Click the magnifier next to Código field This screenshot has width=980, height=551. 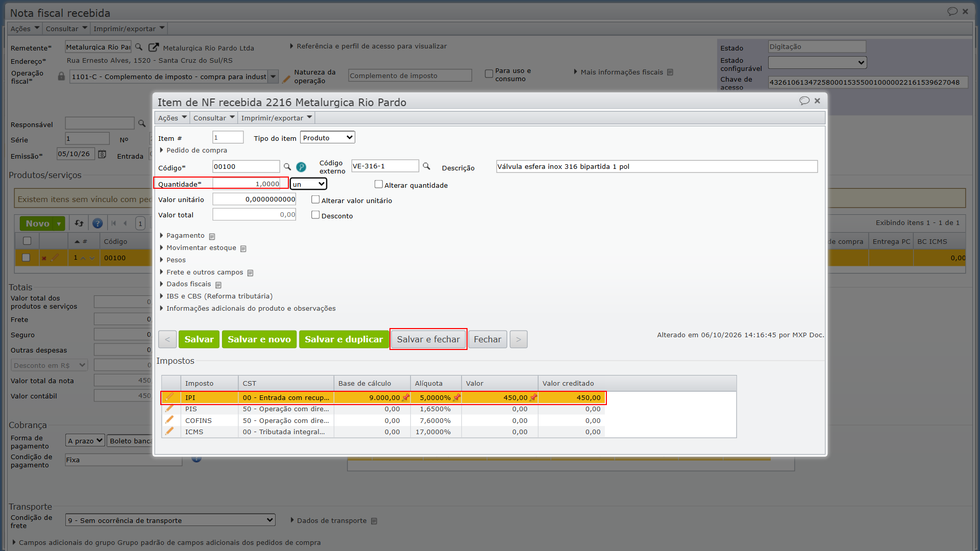click(x=287, y=167)
